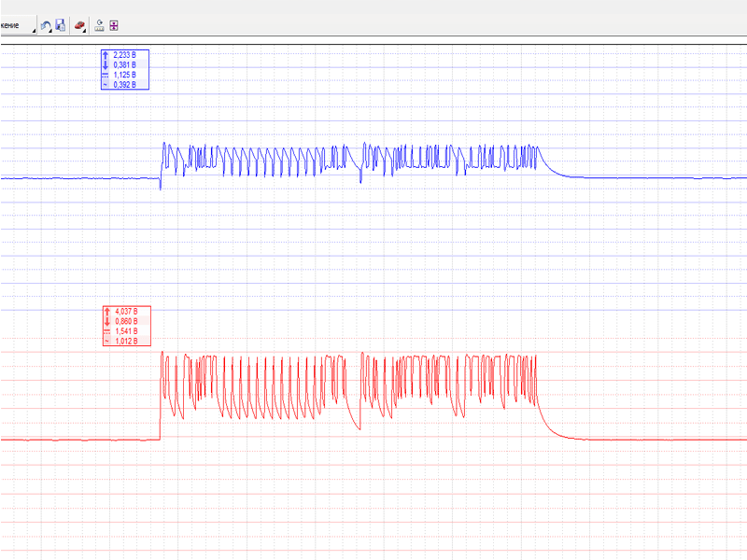This screenshot has width=747, height=560.
Task: Click the blue channel minimum down-arrow icon
Action: (106, 65)
